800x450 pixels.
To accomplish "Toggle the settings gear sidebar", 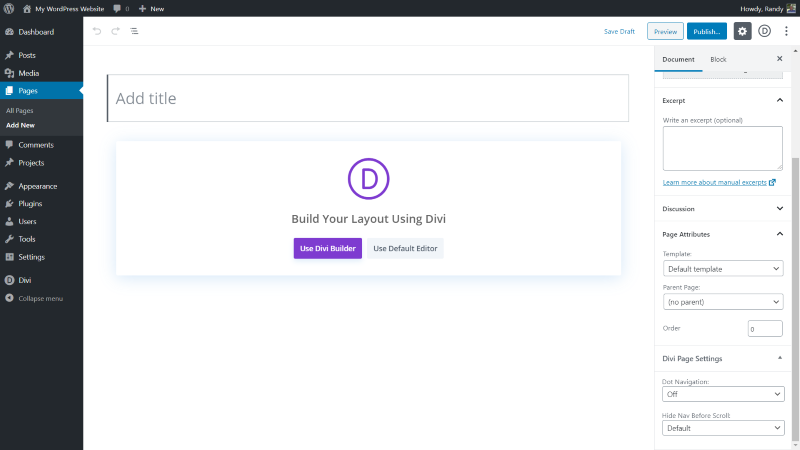I will tap(742, 31).
